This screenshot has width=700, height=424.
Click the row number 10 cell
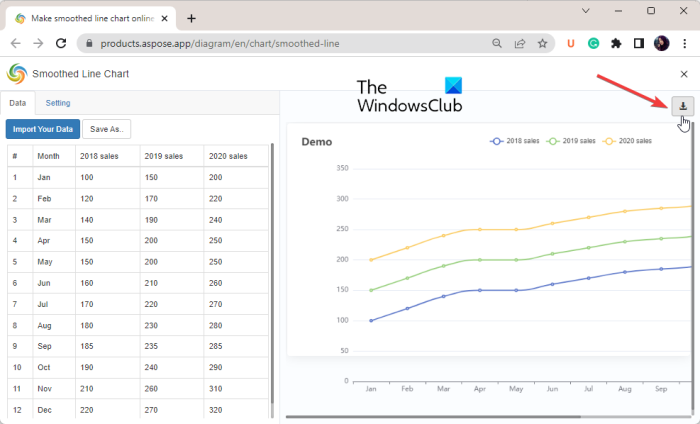pos(20,367)
